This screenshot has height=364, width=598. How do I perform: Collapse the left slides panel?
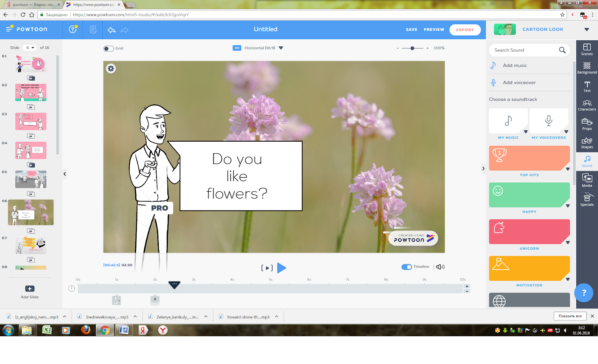[x=65, y=174]
